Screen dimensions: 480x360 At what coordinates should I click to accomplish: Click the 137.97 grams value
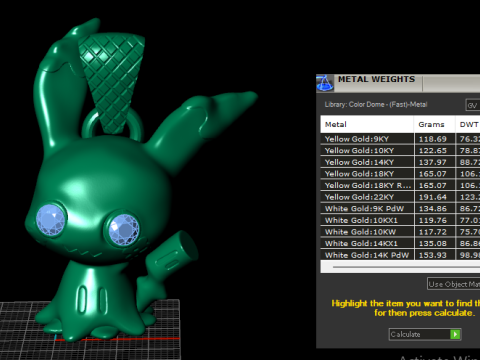[432, 162]
